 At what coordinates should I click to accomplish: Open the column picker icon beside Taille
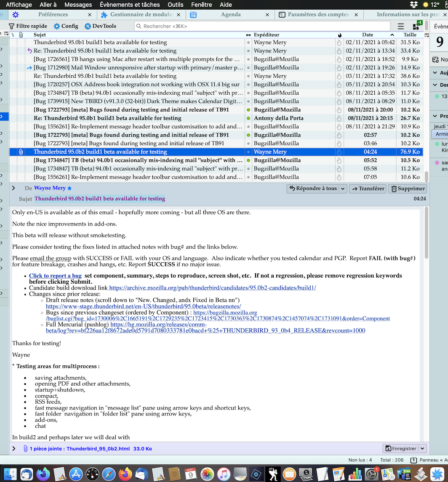tap(427, 35)
